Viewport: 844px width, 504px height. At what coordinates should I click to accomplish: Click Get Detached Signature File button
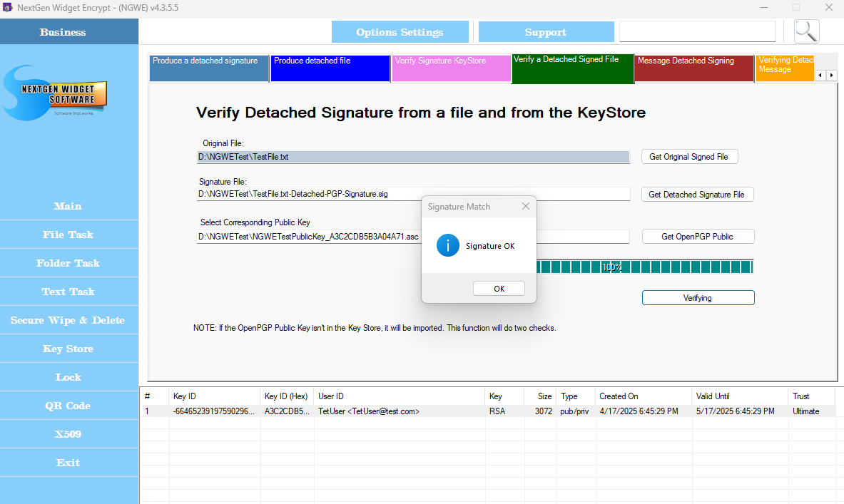coord(697,194)
